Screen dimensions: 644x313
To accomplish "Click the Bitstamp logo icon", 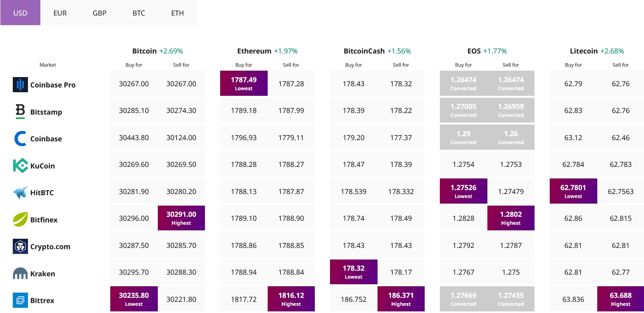I will tap(20, 111).
